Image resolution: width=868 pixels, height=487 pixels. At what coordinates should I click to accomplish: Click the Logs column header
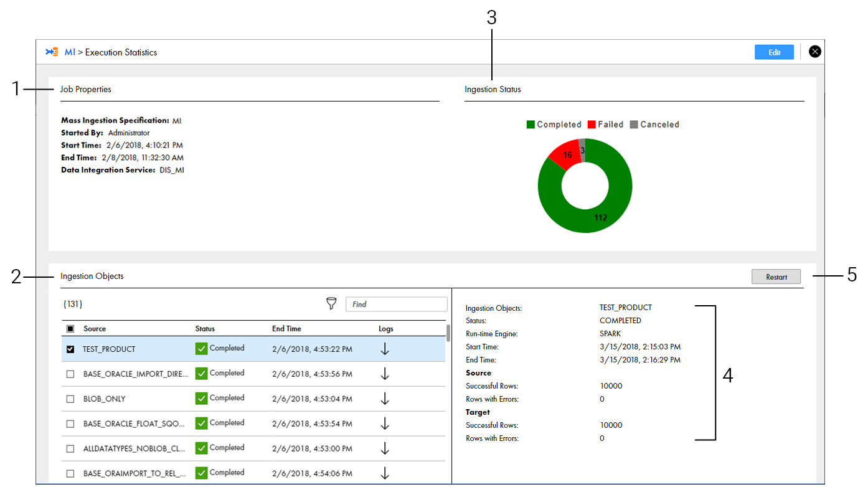386,329
